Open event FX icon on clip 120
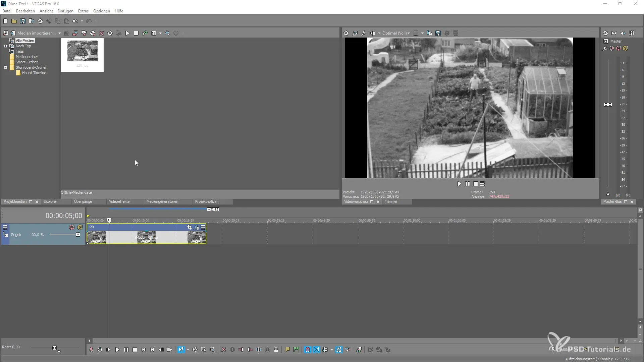The width and height of the screenshot is (644, 362). [197, 227]
